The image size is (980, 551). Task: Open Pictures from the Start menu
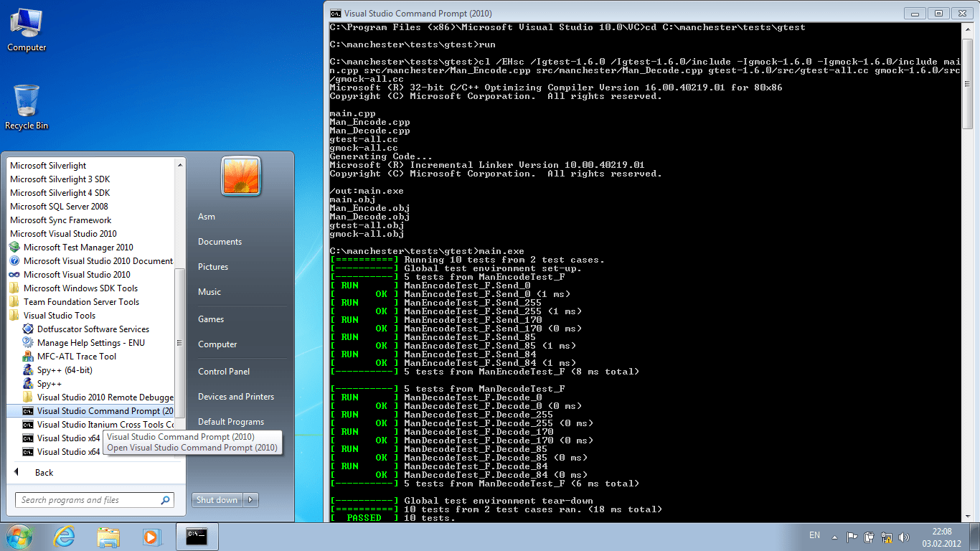point(213,267)
